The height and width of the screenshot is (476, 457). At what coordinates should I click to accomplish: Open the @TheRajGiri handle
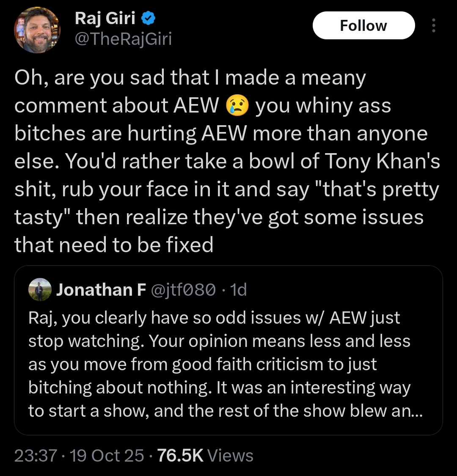coord(123,39)
